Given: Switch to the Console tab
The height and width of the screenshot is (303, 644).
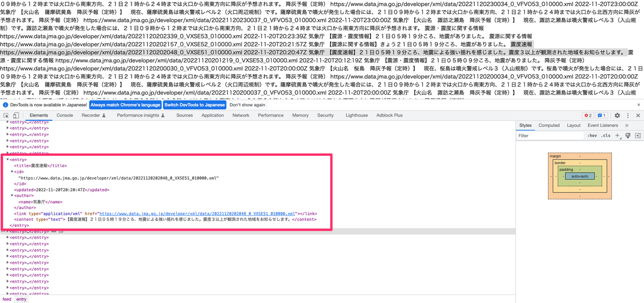Looking at the screenshot, I should point(65,116).
